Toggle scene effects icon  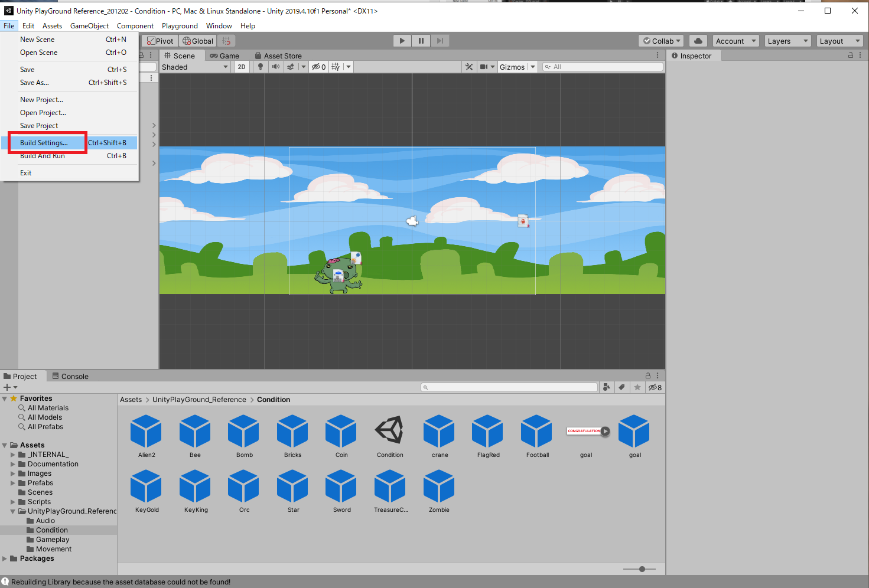point(291,67)
